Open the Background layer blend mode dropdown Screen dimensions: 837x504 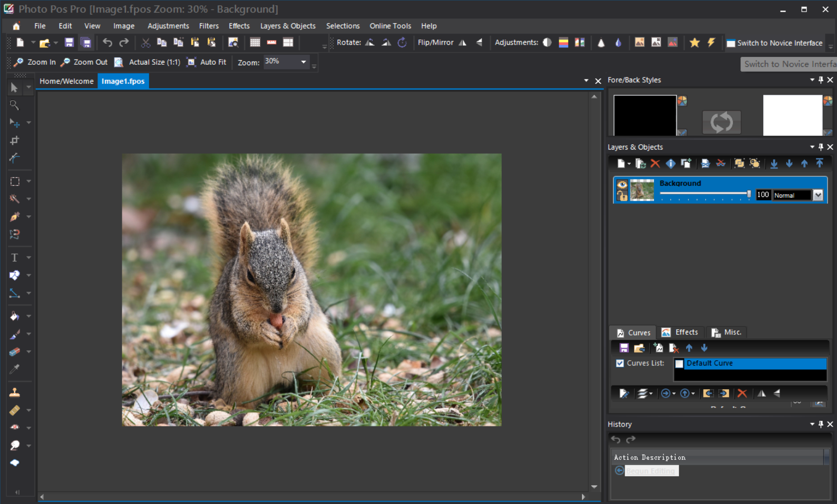click(818, 195)
